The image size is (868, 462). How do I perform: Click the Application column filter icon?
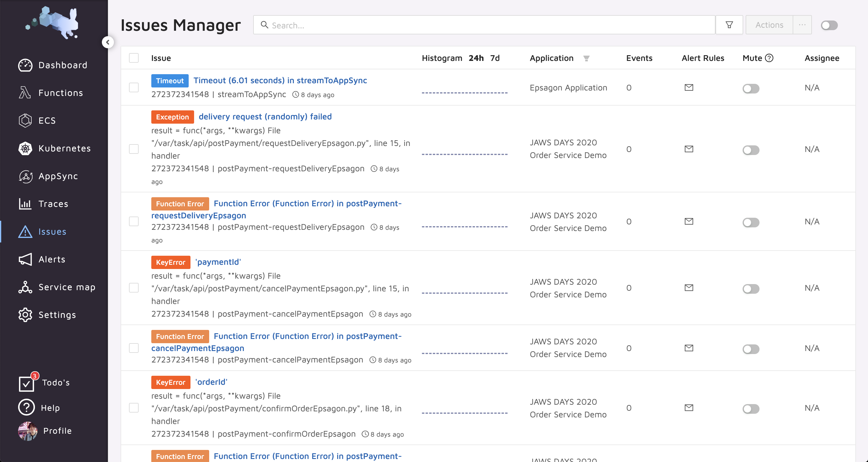coord(586,58)
